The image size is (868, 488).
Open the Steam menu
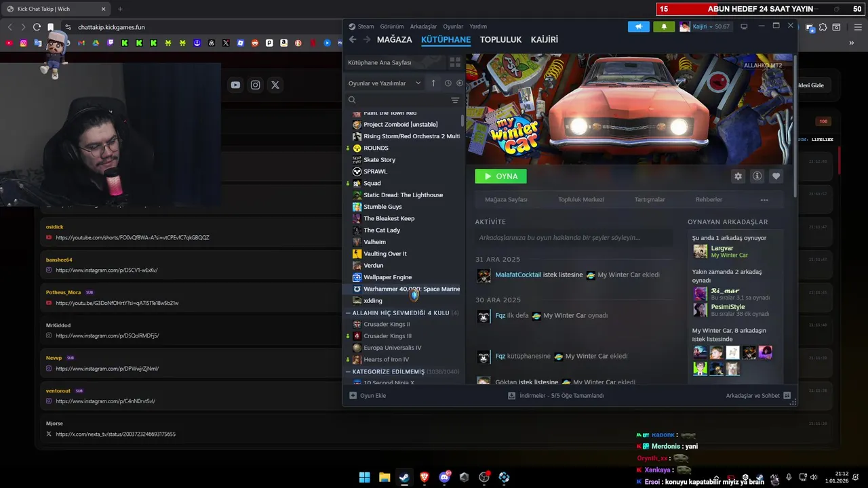point(366,26)
